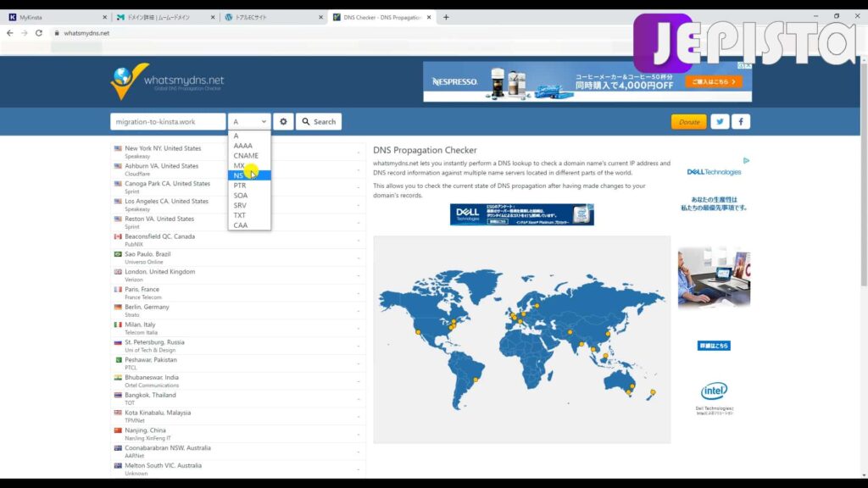Click the whatsmydns.net logo
This screenshot has width=868, height=488.
167,81
